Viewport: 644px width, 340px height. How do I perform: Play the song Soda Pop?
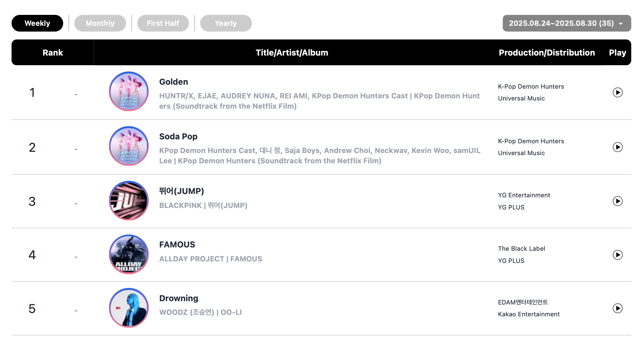click(x=618, y=147)
